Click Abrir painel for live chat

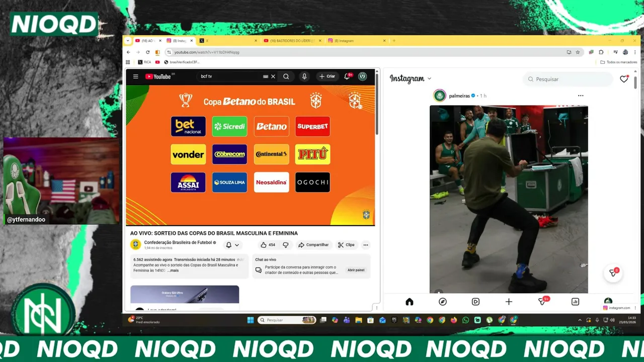[356, 270]
